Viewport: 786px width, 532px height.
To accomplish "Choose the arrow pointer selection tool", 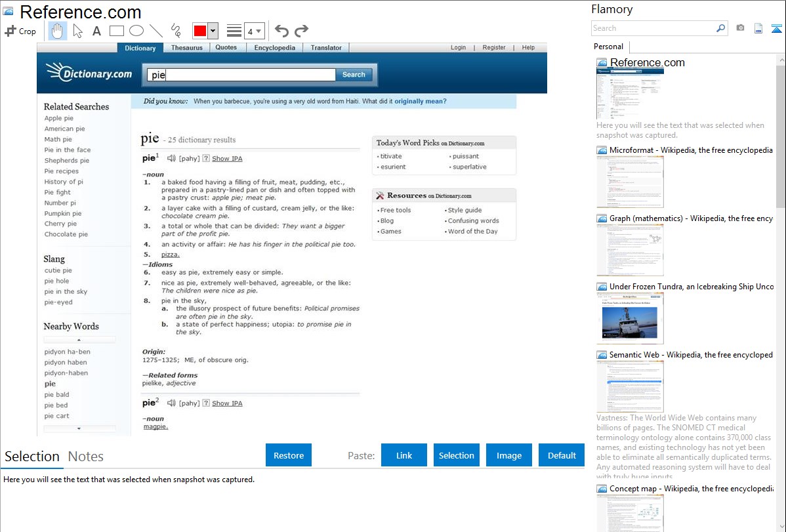I will 77,31.
